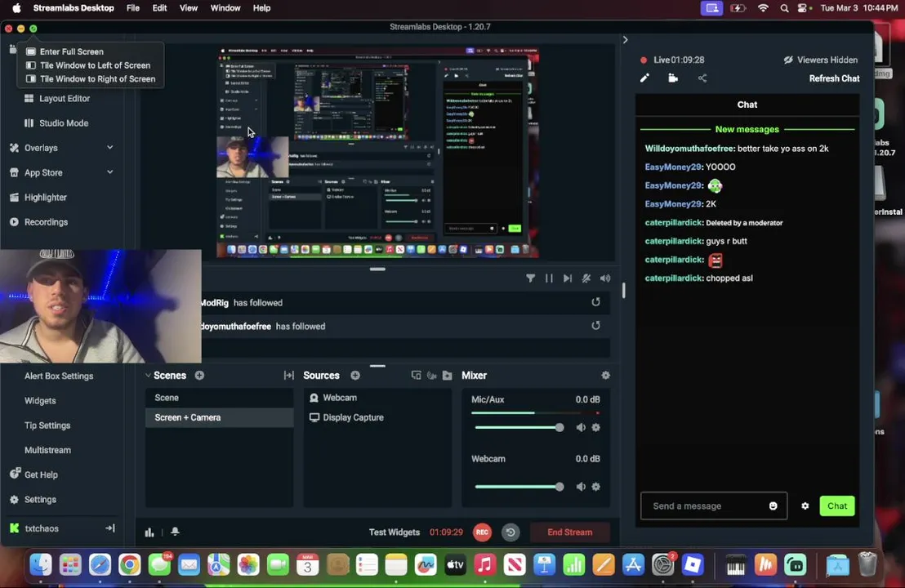Click the video clip icon in chat header
This screenshot has height=588, width=905.
673,78
